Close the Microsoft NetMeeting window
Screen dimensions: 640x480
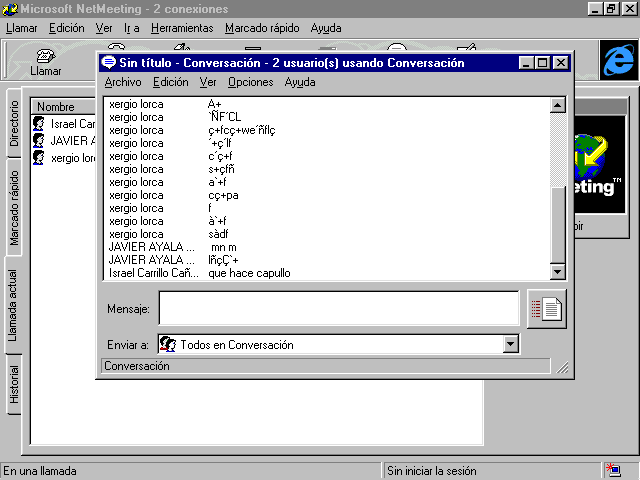click(630, 9)
